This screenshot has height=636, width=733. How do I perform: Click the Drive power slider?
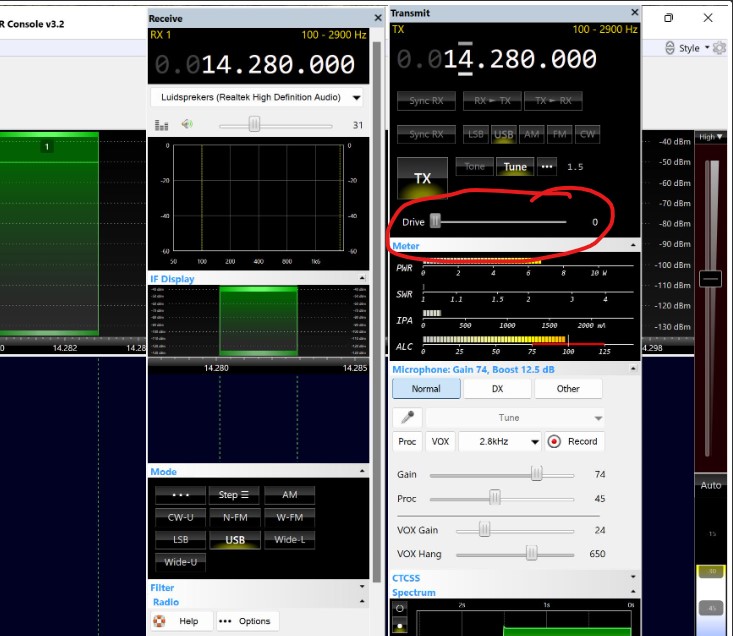click(500, 222)
